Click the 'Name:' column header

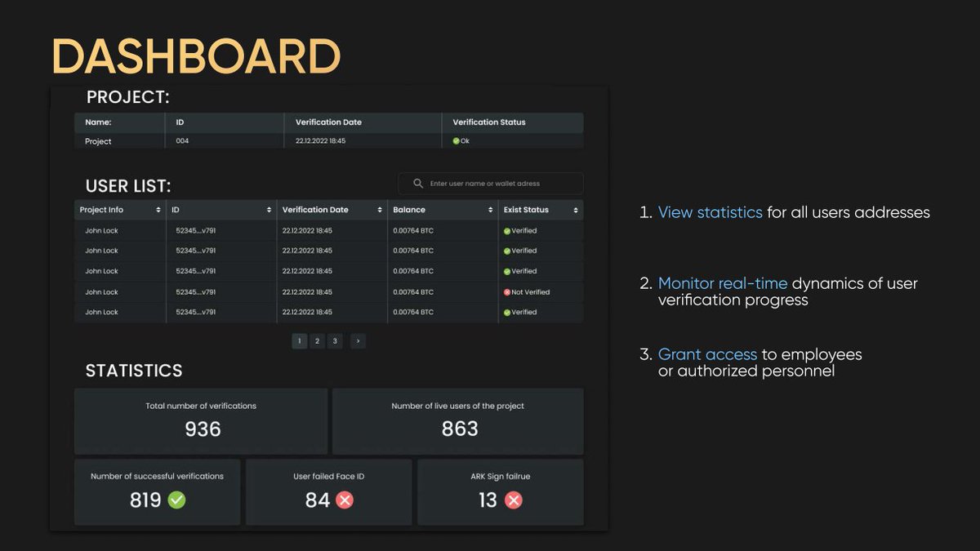click(98, 122)
